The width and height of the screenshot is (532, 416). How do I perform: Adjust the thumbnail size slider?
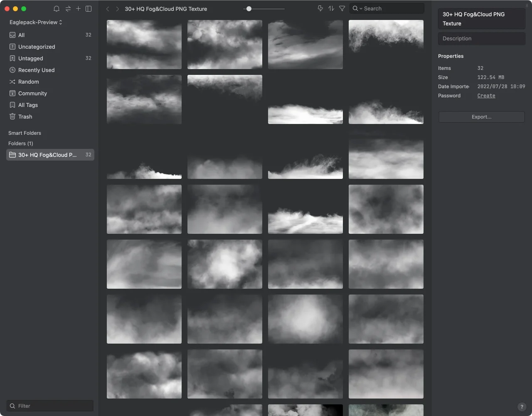(249, 9)
